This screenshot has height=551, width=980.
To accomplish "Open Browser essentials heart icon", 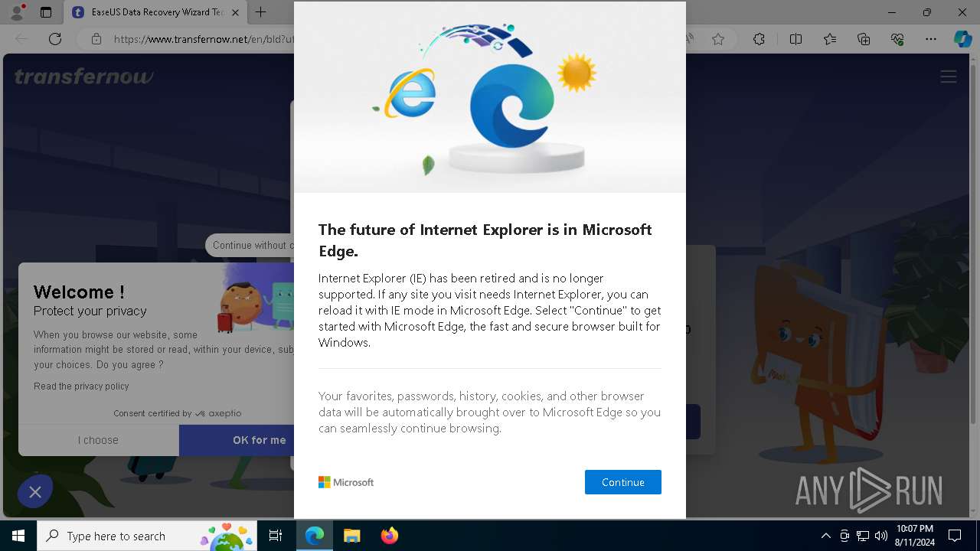I will point(897,39).
